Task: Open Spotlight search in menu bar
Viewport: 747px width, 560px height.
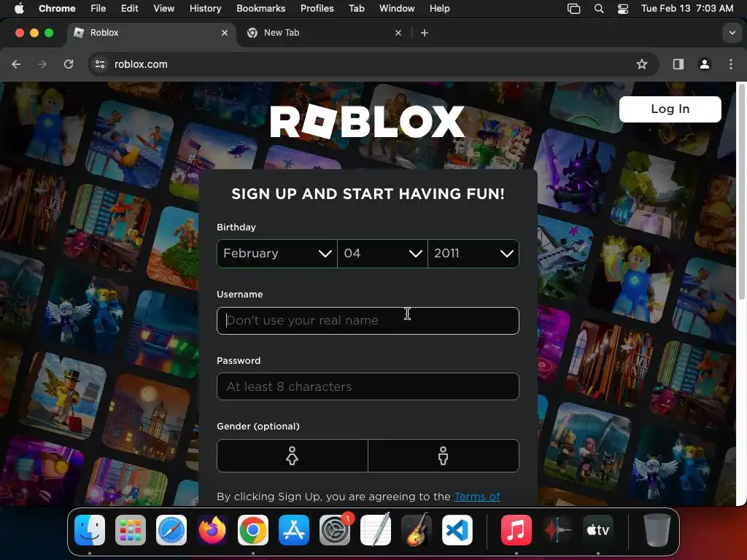Action: [x=599, y=9]
